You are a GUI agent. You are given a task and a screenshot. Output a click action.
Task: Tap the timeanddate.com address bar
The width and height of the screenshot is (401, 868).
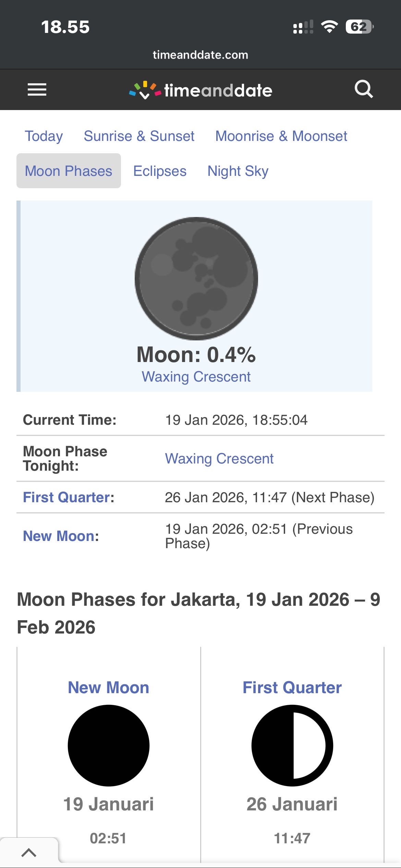click(200, 55)
